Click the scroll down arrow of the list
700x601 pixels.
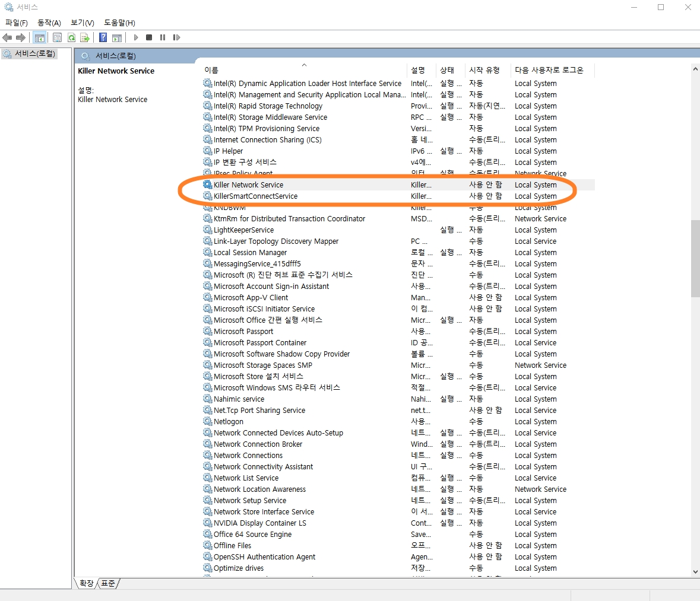coord(695,571)
